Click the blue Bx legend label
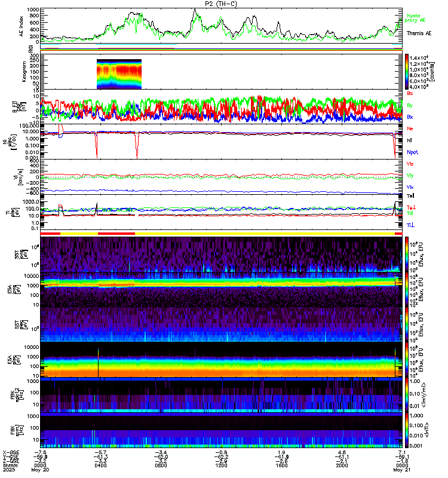Viewport: 448px width, 478px height. 410,117
